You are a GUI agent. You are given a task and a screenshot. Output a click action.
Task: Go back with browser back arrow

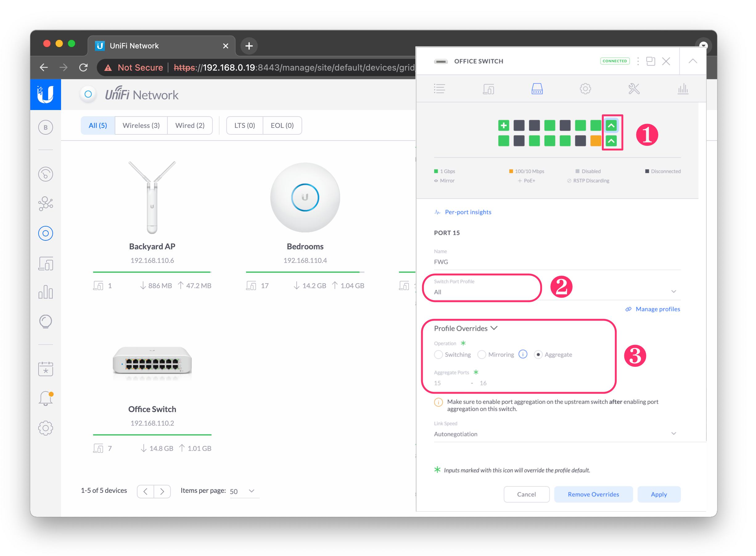(x=44, y=67)
